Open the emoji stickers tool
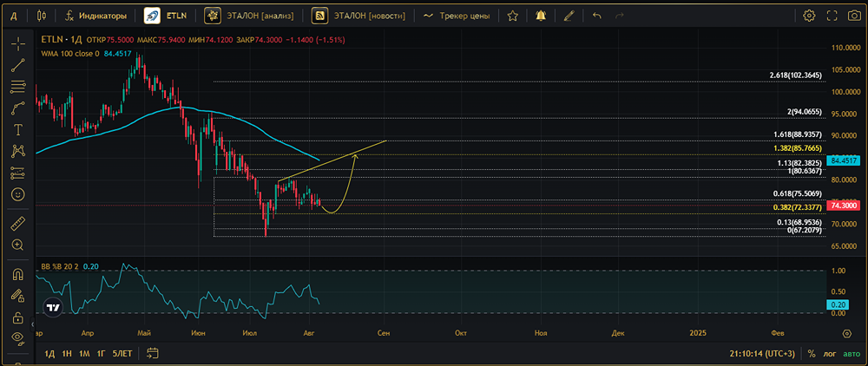The image size is (868, 366). point(17,194)
